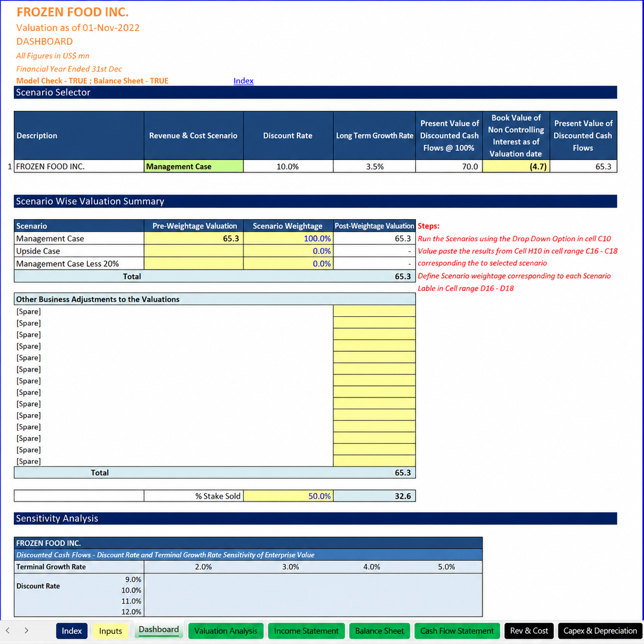Follow the Index hyperlink near header

point(243,81)
